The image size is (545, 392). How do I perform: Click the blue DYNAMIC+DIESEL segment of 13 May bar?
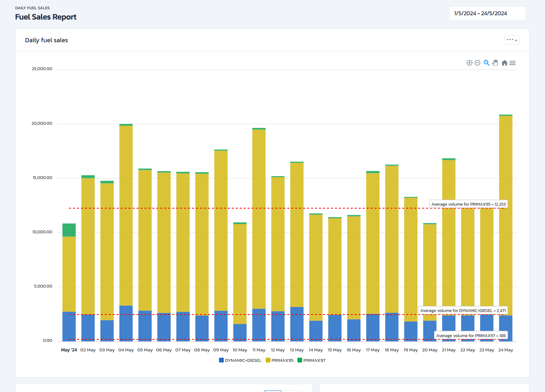297,324
